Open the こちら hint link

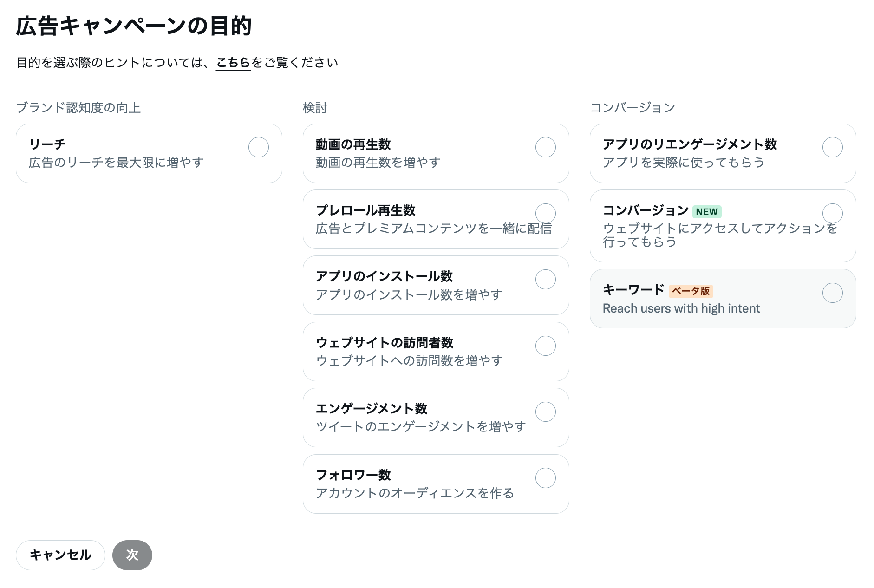(x=233, y=61)
